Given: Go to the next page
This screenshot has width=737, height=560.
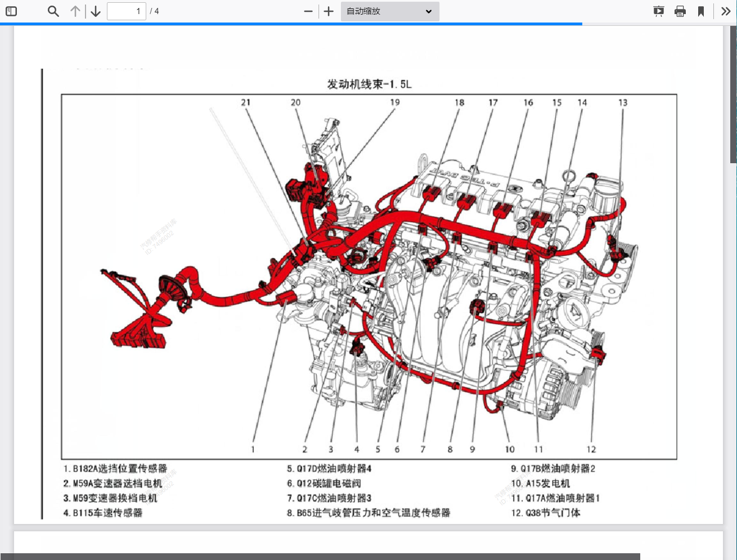Looking at the screenshot, I should click(95, 11).
